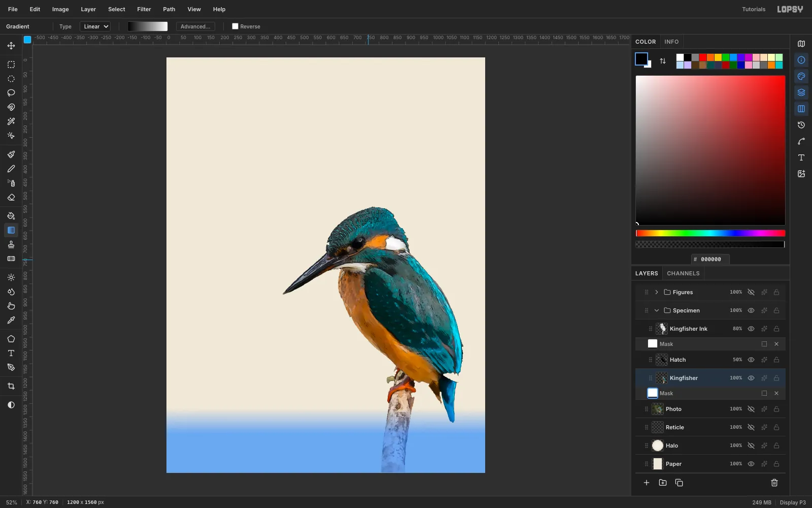
Task: Open the Image menu
Action: coord(60,9)
